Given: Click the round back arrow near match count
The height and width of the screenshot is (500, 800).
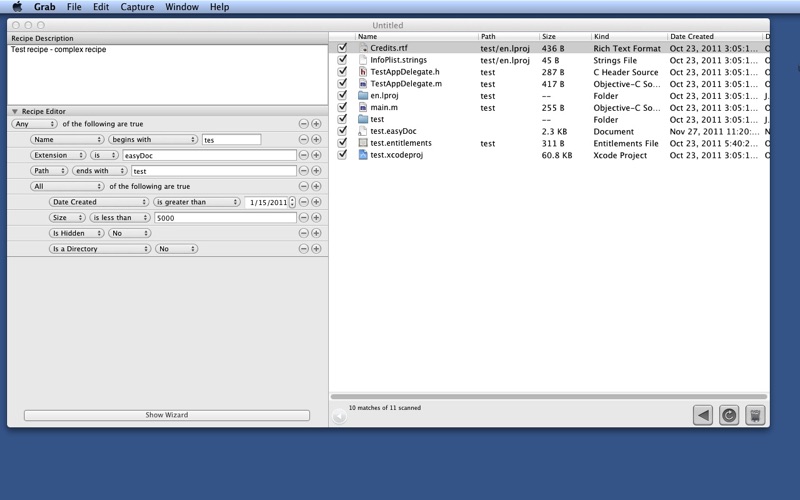Looking at the screenshot, I should pos(339,416).
